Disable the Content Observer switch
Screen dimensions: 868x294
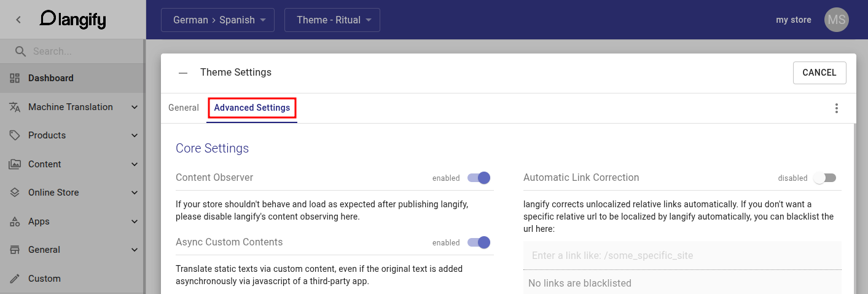point(479,178)
